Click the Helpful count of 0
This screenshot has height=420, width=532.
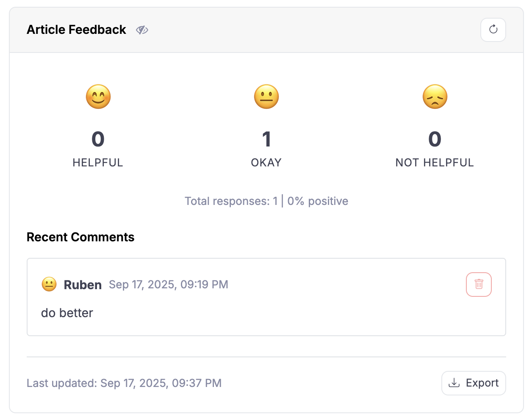[98, 139]
